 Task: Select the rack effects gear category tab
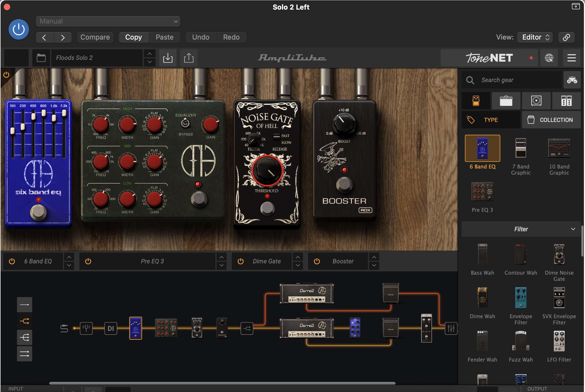click(566, 101)
